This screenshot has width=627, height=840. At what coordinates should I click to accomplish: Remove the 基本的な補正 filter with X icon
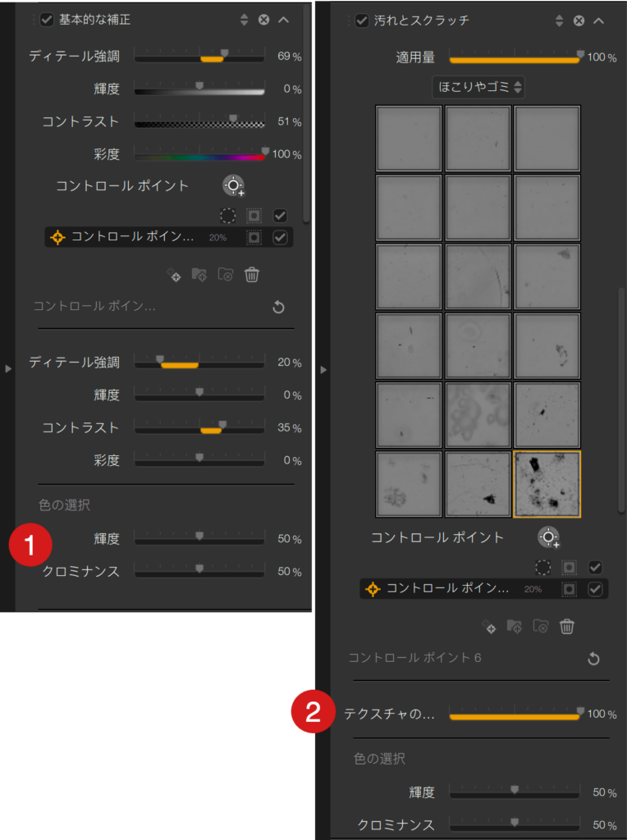[263, 20]
